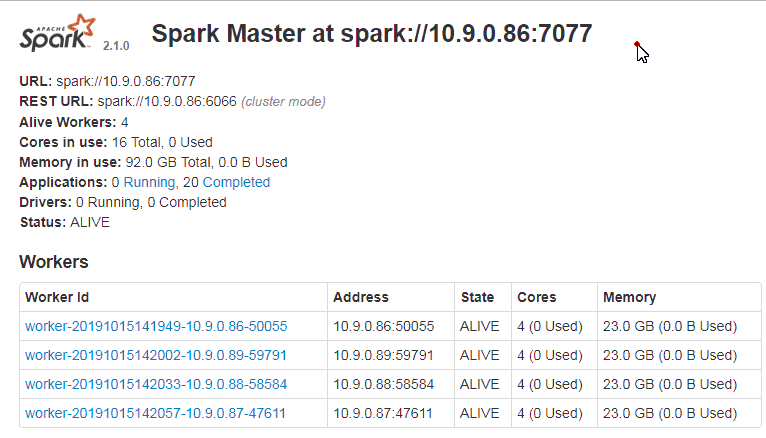Screen dimensions: 766x438
Task: Open the Running applications link
Action: (148, 182)
